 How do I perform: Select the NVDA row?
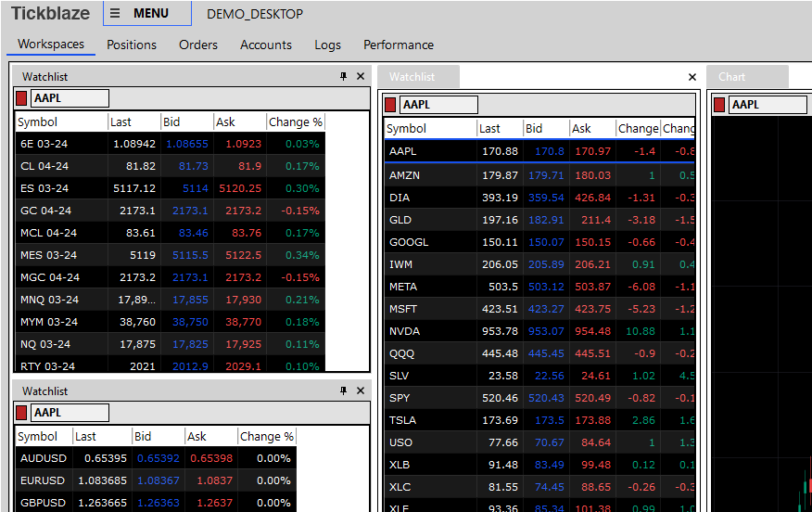coord(539,331)
